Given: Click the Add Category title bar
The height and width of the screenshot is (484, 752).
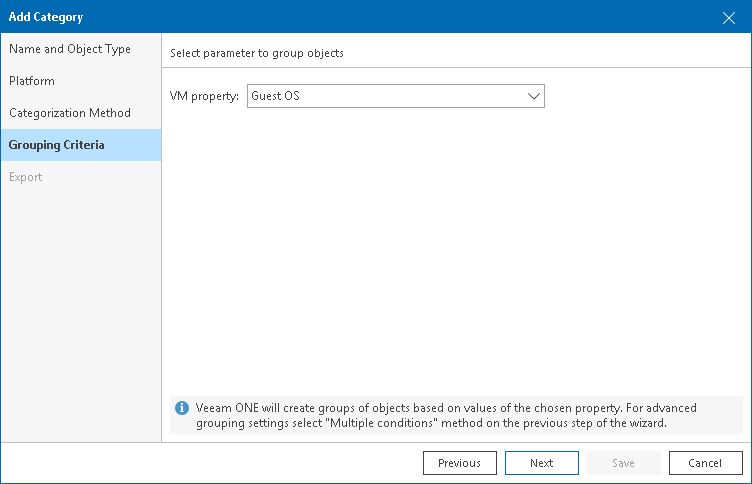Looking at the screenshot, I should 300,17.
